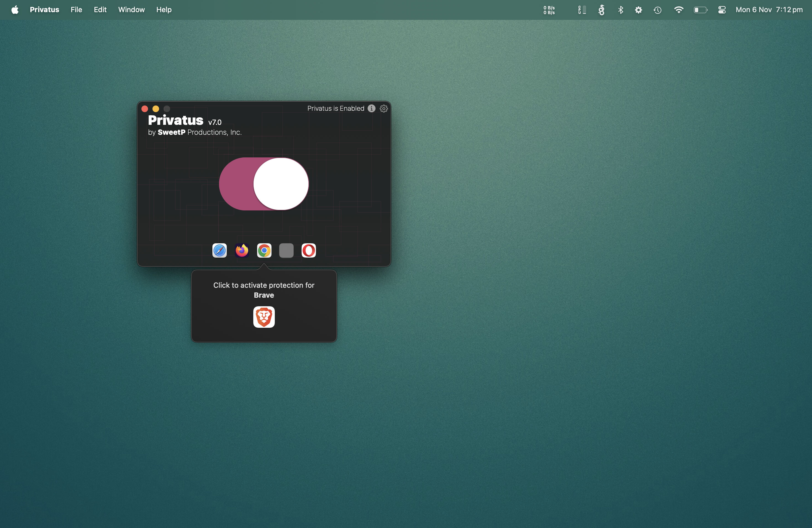The width and height of the screenshot is (812, 528).
Task: Open the Privatus app menu
Action: (44, 10)
